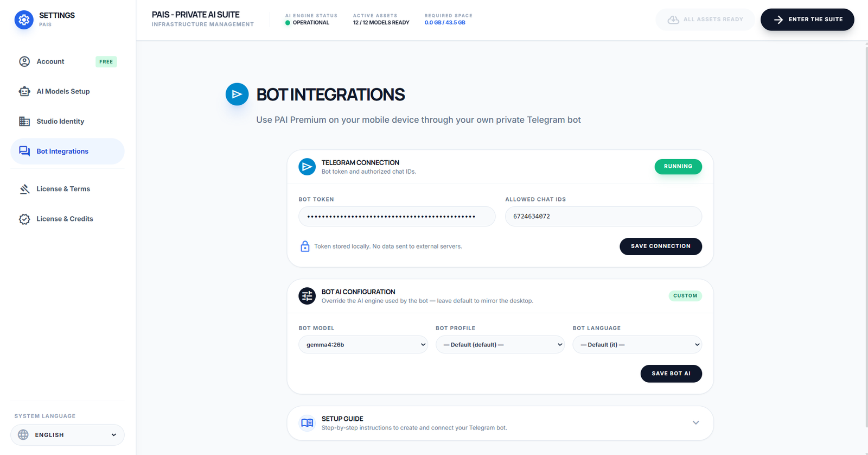Open License & Terms page
This screenshot has height=455, width=868.
tap(67, 189)
